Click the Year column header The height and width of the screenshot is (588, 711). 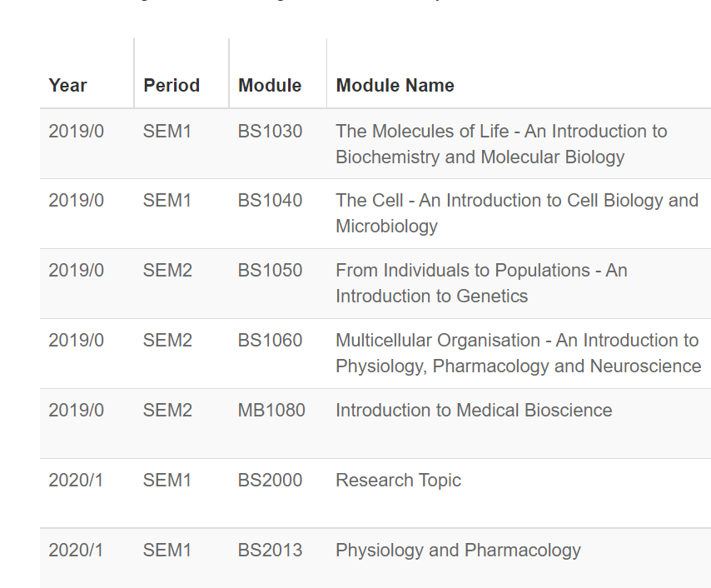[67, 85]
